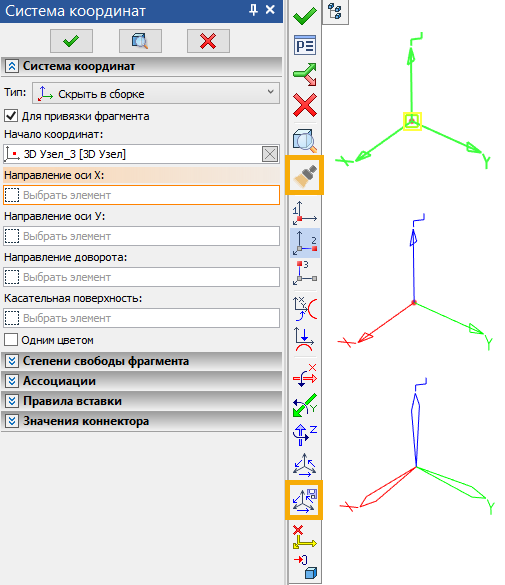Viewport: 505px width, 585px height.
Task: Click the preview magnifier cube button
Action: click(140, 41)
